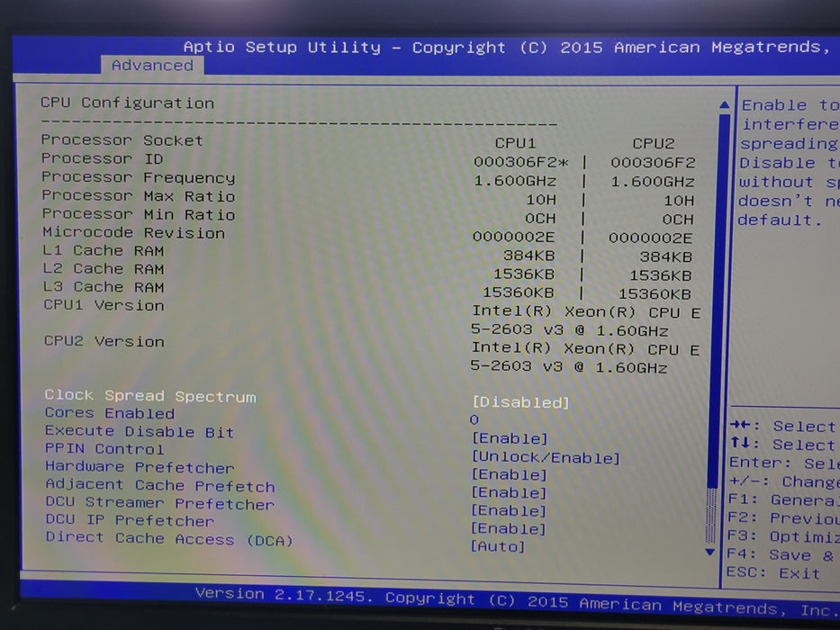Image resolution: width=840 pixels, height=630 pixels.
Task: Click the Processor Min Ratio label
Action: [139, 214]
